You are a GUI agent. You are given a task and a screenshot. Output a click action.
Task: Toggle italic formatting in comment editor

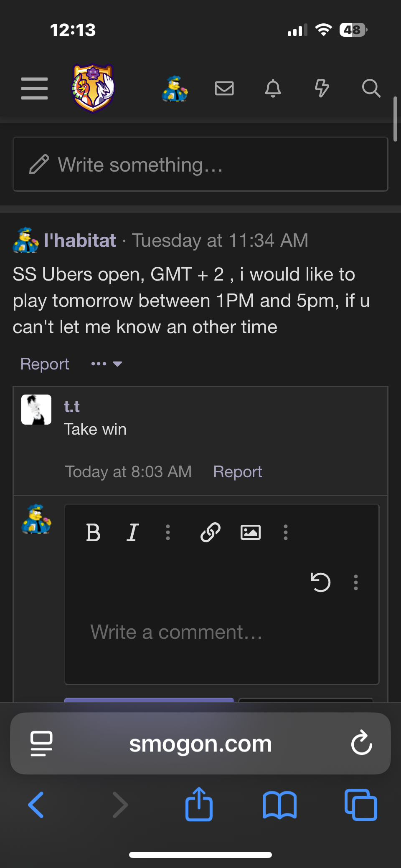pos(132,532)
